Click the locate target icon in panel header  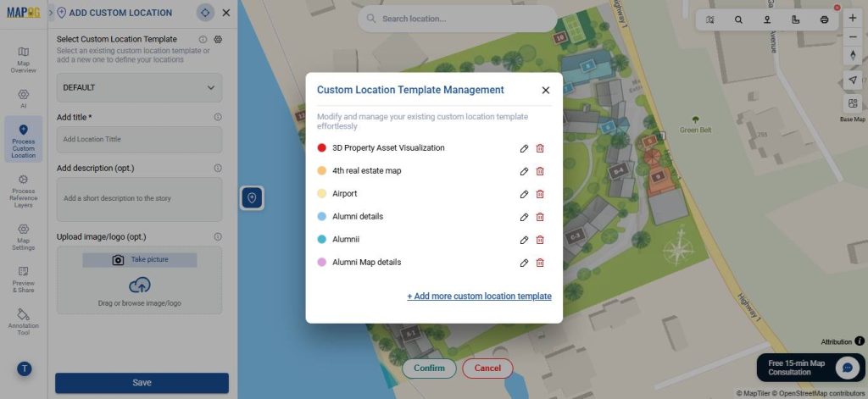point(205,13)
